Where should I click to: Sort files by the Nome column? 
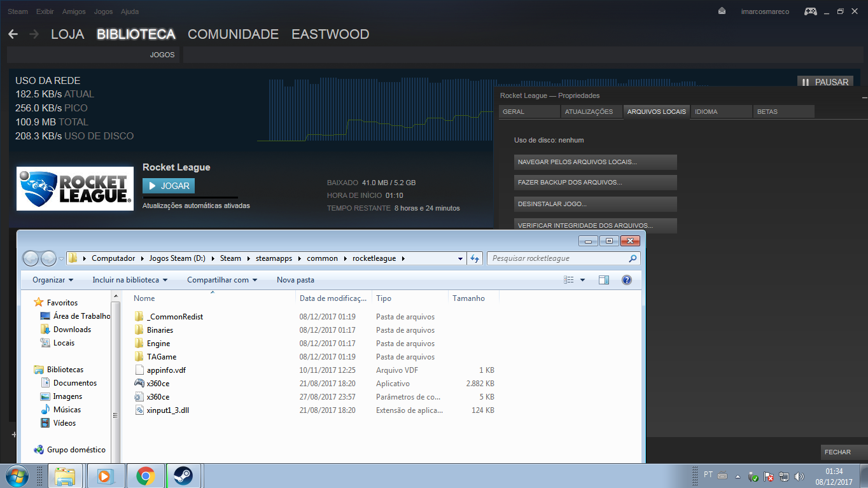pyautogui.click(x=213, y=298)
